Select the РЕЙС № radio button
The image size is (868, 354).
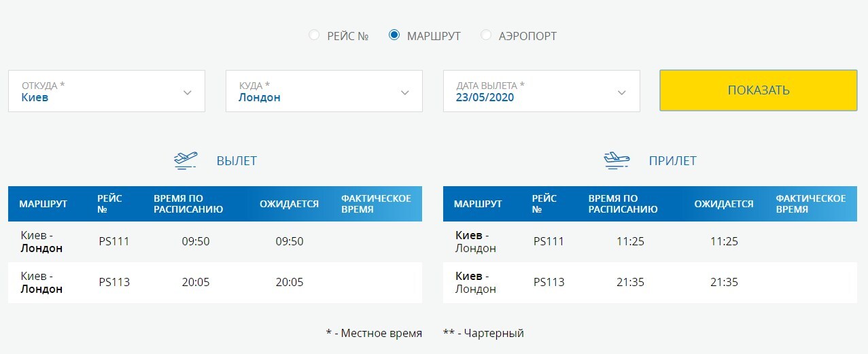(x=314, y=35)
